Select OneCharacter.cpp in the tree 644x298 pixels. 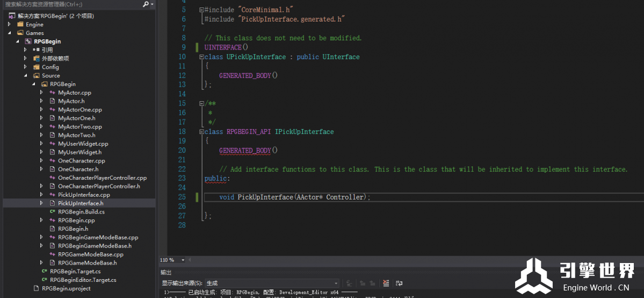click(x=82, y=161)
